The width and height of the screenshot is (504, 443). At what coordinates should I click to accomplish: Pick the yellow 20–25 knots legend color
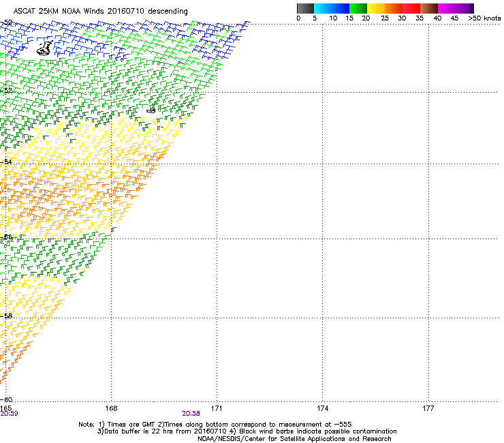click(x=377, y=8)
